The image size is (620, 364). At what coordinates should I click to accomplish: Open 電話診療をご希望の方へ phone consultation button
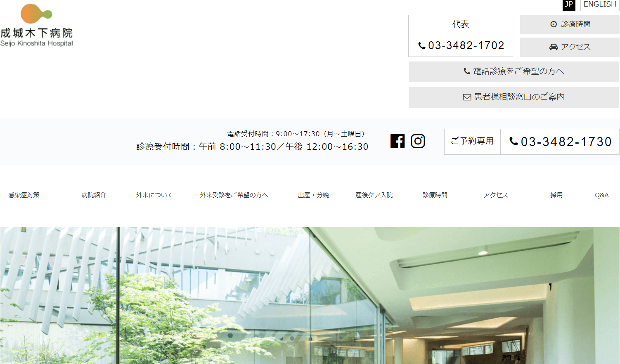coord(514,71)
